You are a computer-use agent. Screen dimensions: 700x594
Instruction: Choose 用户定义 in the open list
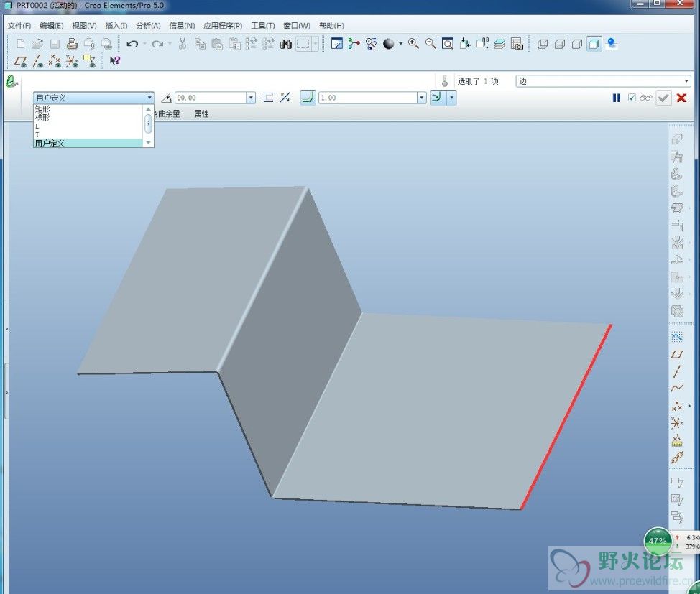pyautogui.click(x=88, y=143)
